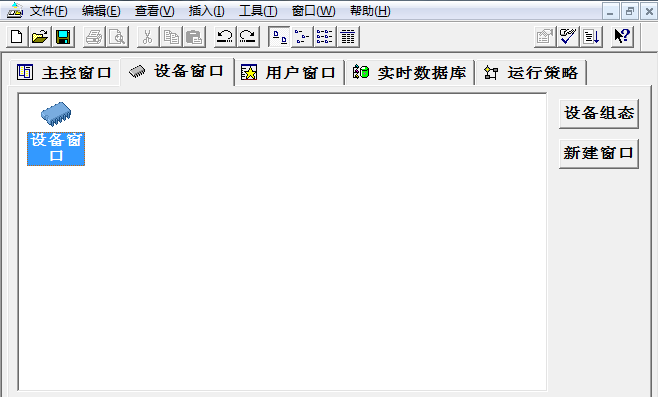The image size is (658, 397).
Task: Save project using the floppy disk icon
Action: pos(63,37)
